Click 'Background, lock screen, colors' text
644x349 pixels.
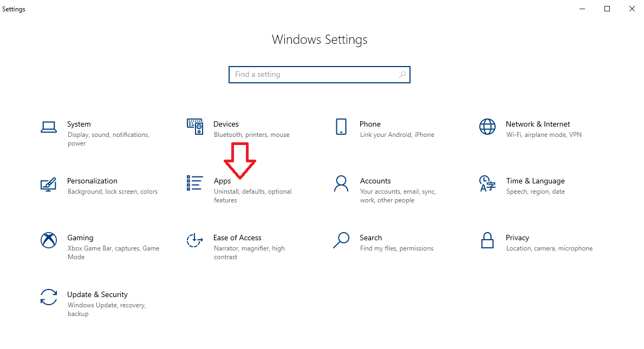coord(113,192)
